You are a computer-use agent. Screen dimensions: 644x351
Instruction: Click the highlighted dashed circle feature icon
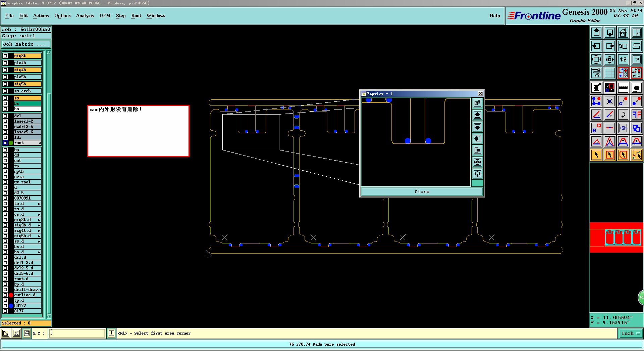click(637, 88)
